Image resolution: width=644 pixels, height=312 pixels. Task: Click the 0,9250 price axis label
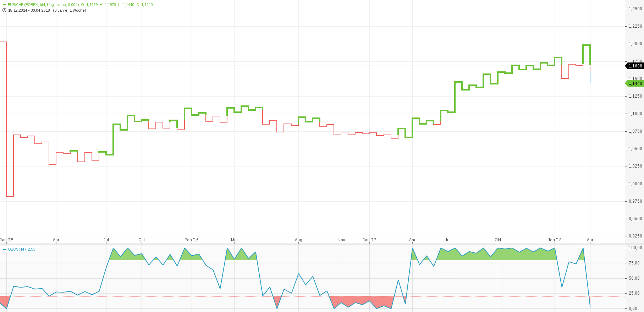click(635, 236)
